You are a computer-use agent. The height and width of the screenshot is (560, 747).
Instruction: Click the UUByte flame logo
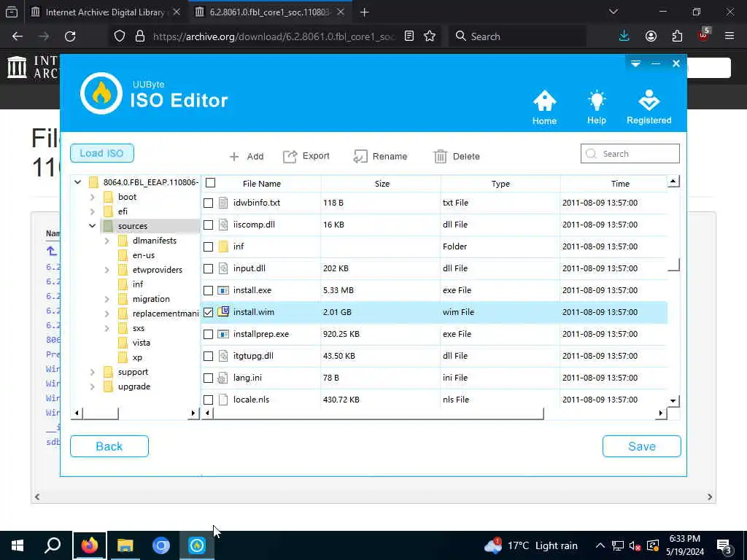click(101, 93)
